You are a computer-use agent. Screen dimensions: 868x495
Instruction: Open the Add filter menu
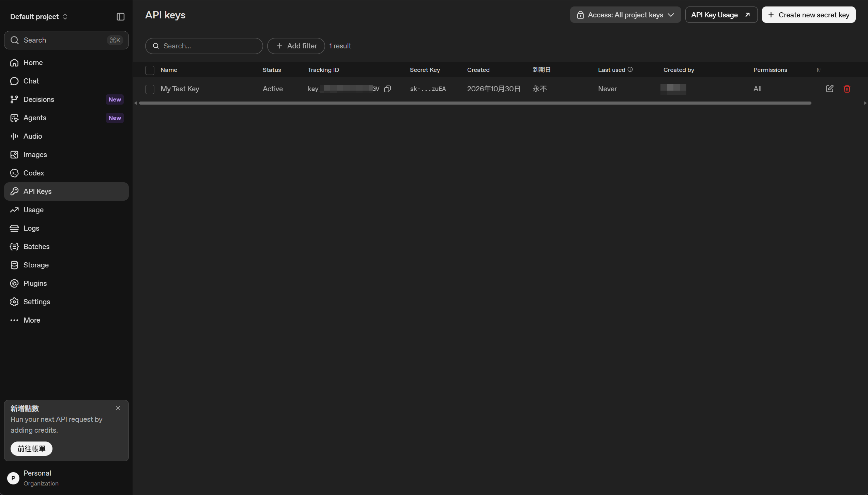[x=296, y=46]
